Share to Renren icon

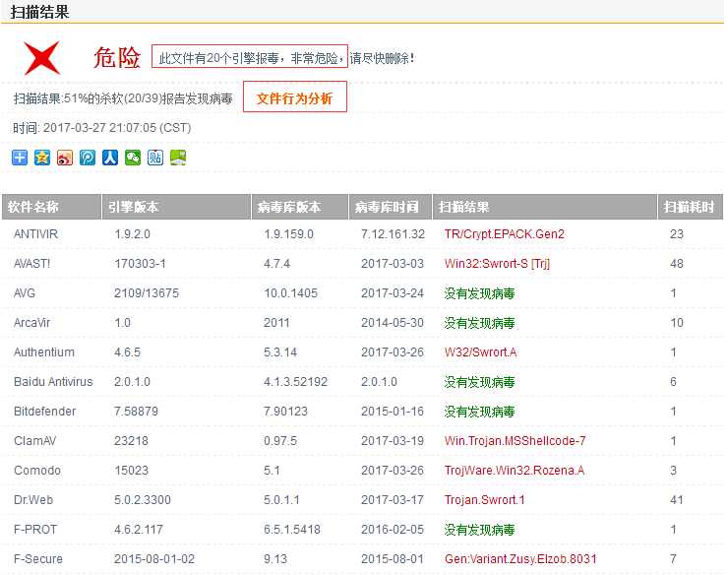[110, 158]
